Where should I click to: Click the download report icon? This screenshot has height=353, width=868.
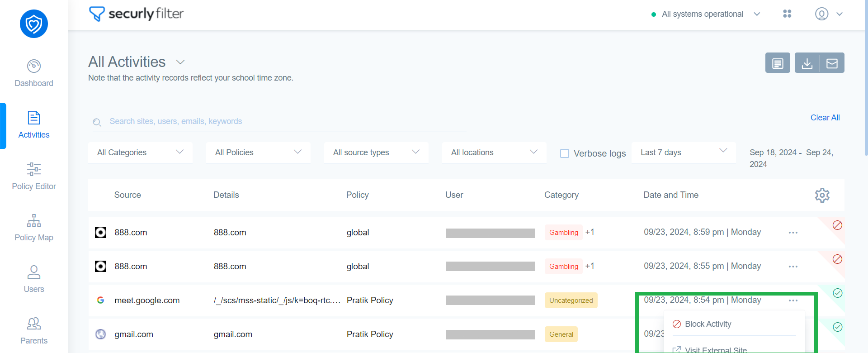(807, 63)
